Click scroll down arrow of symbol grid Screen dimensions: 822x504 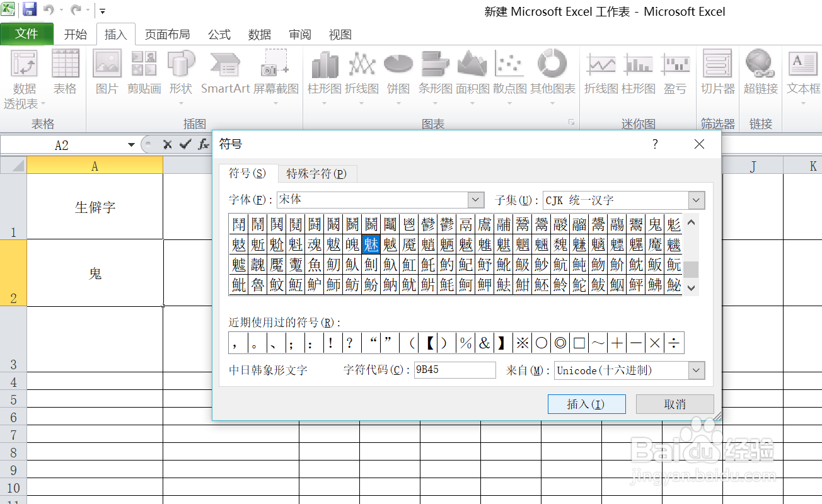click(x=692, y=288)
